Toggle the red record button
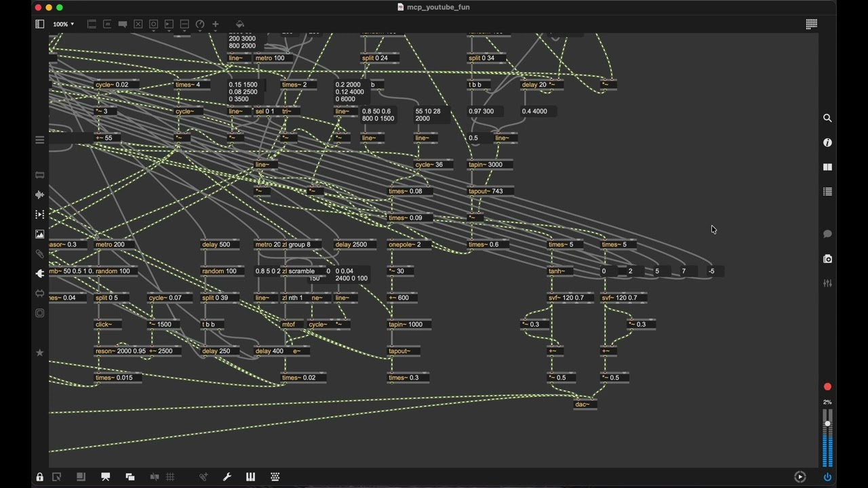Screen dimensions: 868x488 pos(827,387)
